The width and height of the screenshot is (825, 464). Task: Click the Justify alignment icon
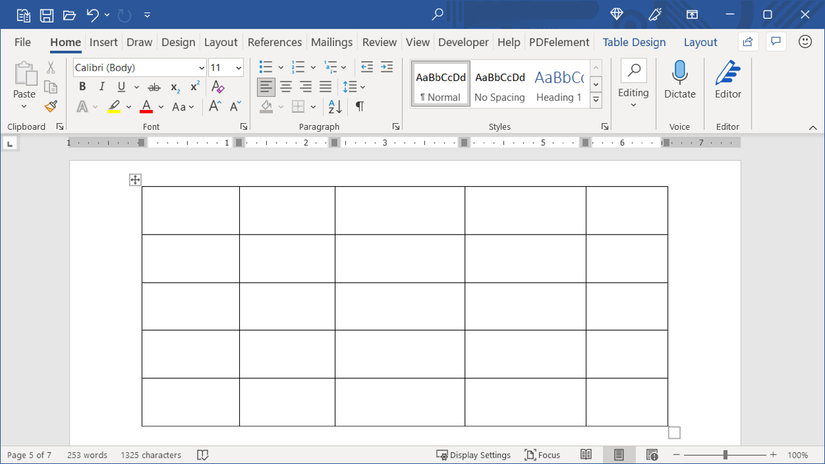tap(324, 87)
